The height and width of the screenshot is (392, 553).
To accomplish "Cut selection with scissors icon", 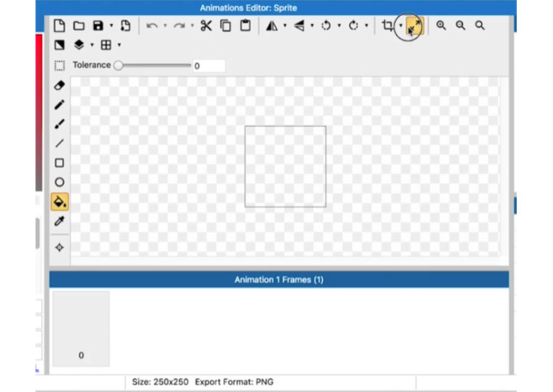I will click(x=206, y=26).
